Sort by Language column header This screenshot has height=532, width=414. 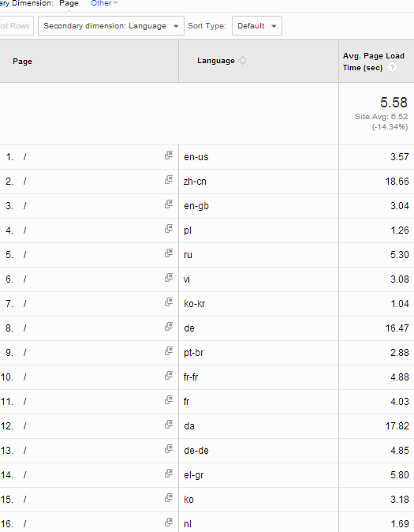[215, 61]
